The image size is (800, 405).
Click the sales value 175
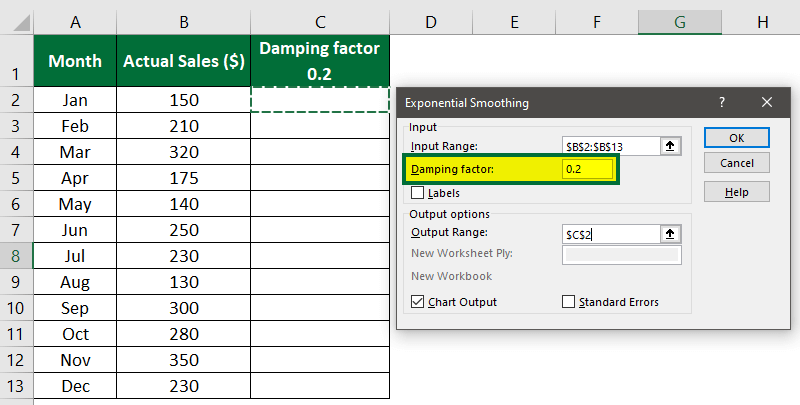[x=184, y=178]
